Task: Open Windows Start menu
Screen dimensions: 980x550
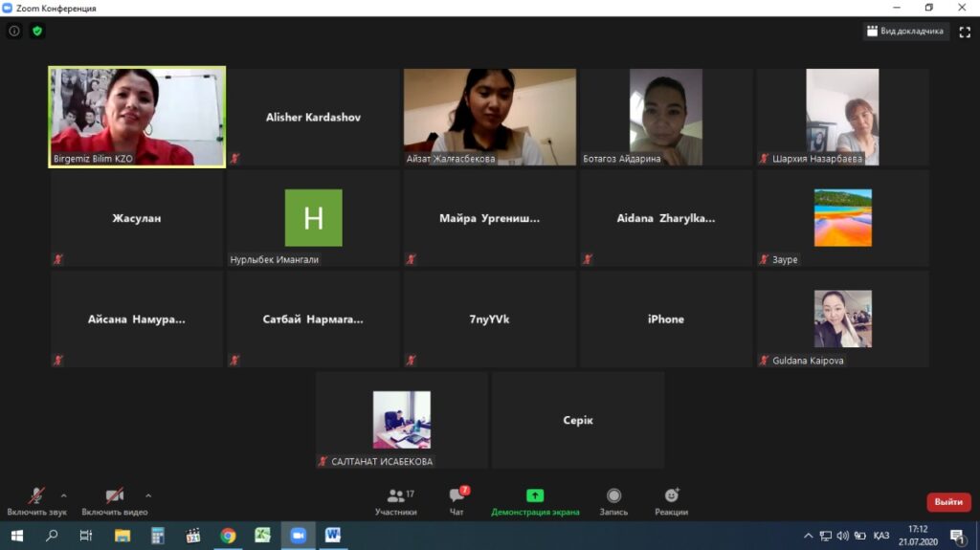Action: point(17,536)
